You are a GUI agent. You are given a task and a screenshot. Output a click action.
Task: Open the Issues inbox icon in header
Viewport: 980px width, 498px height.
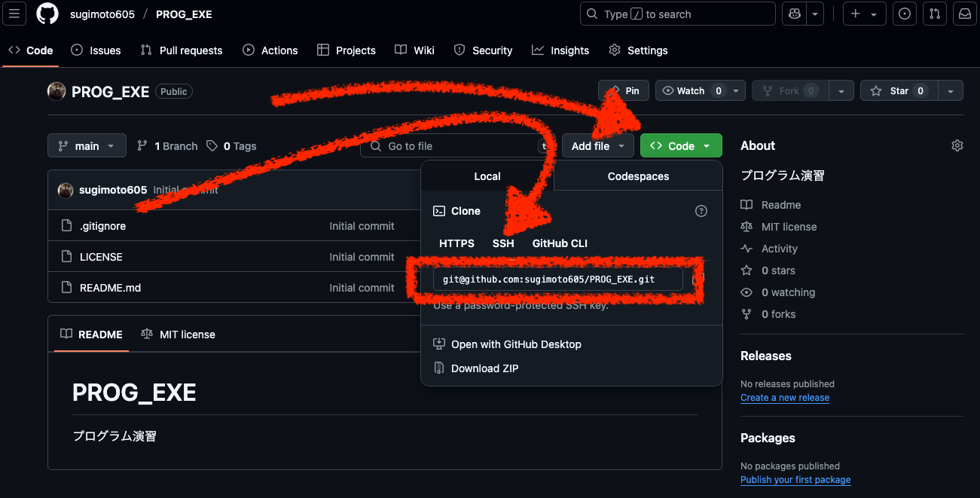click(x=905, y=14)
